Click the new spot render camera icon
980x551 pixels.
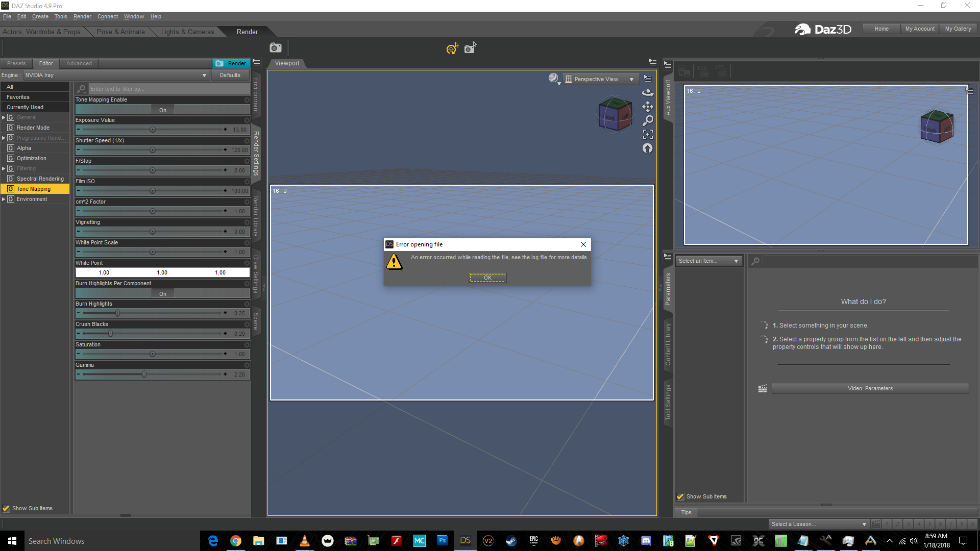click(x=470, y=48)
